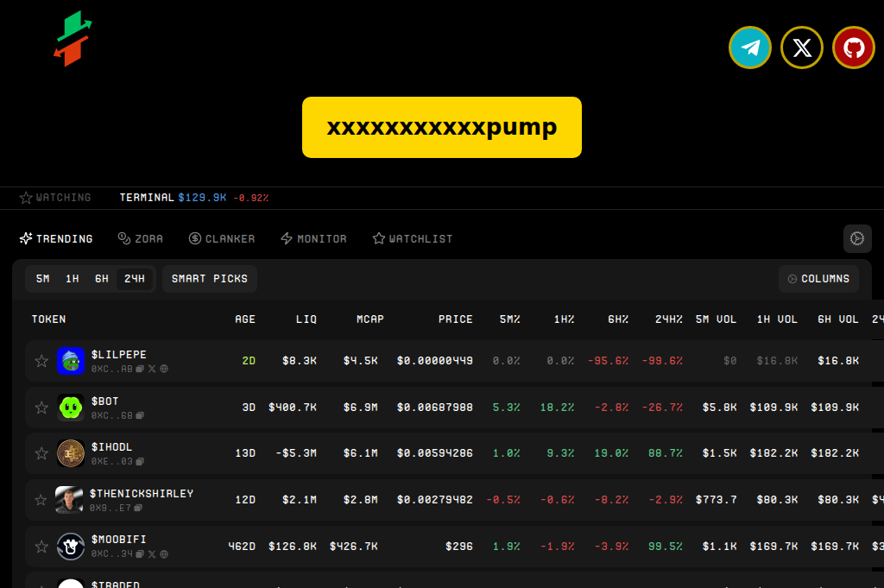Viewport: 884px width, 588px height.
Task: Favorite $THENICKSHIRLEY with the star
Action: 41,499
